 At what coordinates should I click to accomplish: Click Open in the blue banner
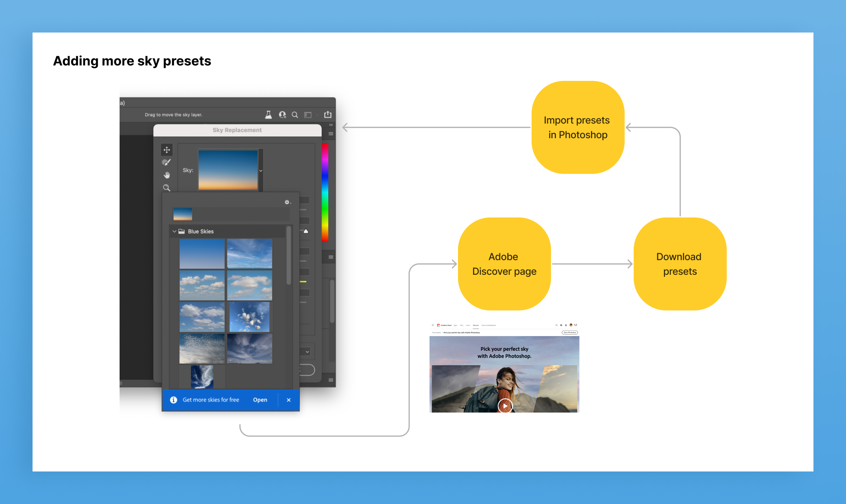pyautogui.click(x=260, y=400)
